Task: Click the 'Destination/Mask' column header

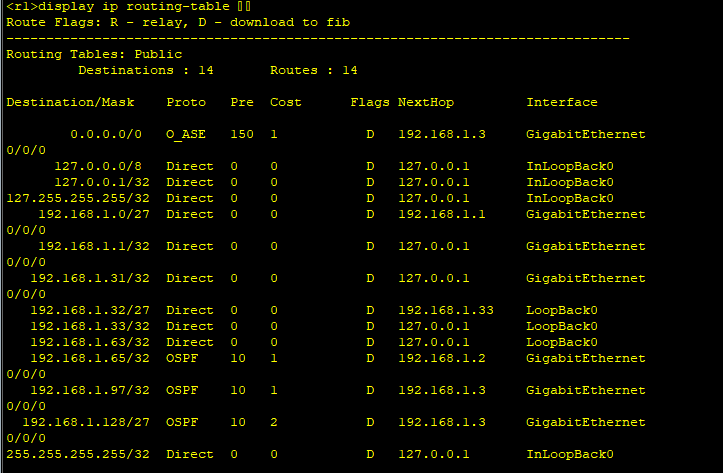Action: (x=70, y=102)
